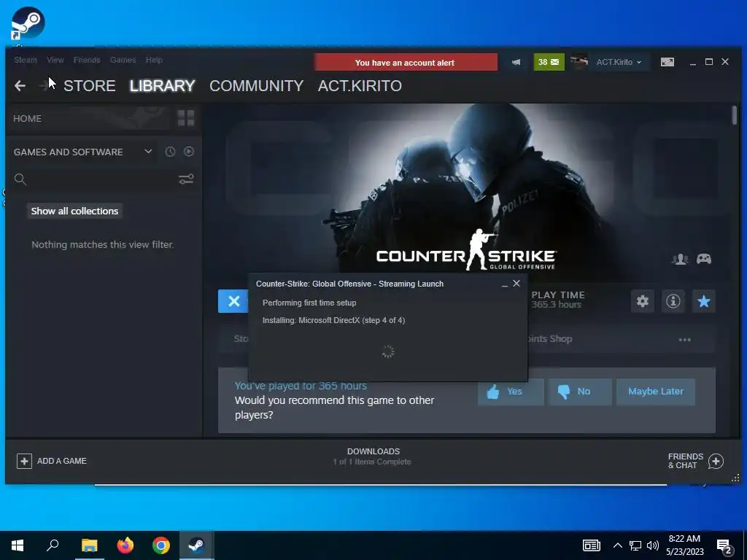Open the taskbar news widget icon
The height and width of the screenshot is (560, 747).
(x=591, y=545)
